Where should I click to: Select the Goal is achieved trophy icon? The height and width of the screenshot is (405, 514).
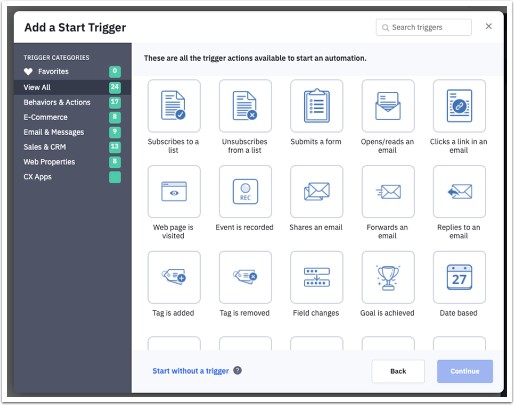pyautogui.click(x=388, y=277)
